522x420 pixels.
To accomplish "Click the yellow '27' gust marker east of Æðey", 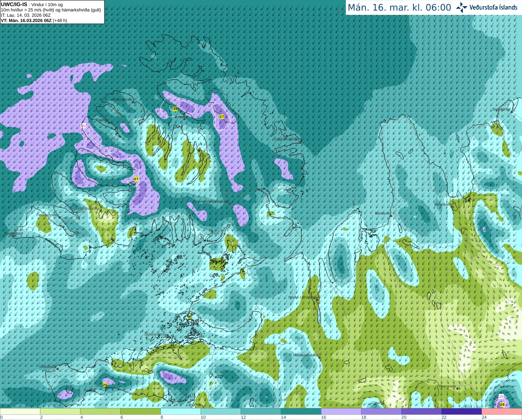I will pos(222,117).
